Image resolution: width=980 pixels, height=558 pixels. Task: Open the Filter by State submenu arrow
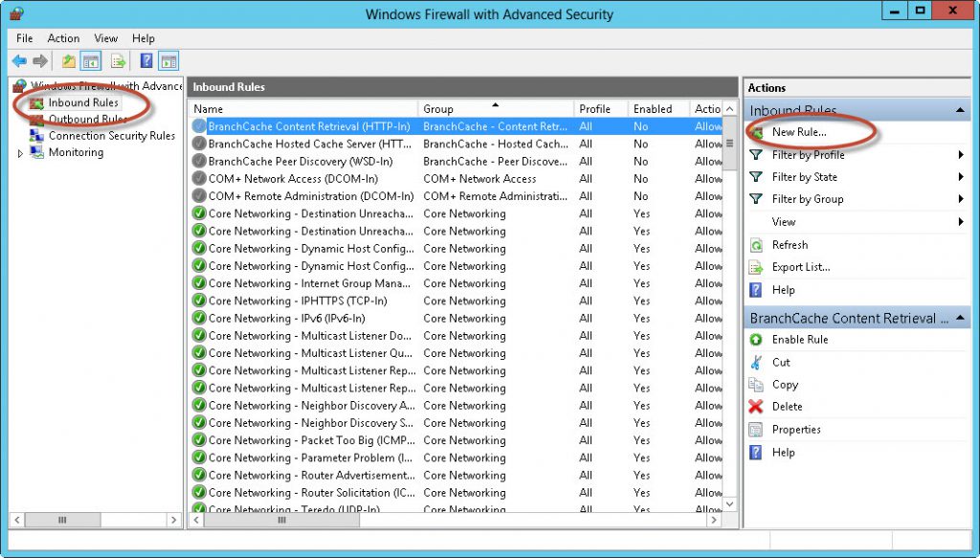click(x=961, y=177)
